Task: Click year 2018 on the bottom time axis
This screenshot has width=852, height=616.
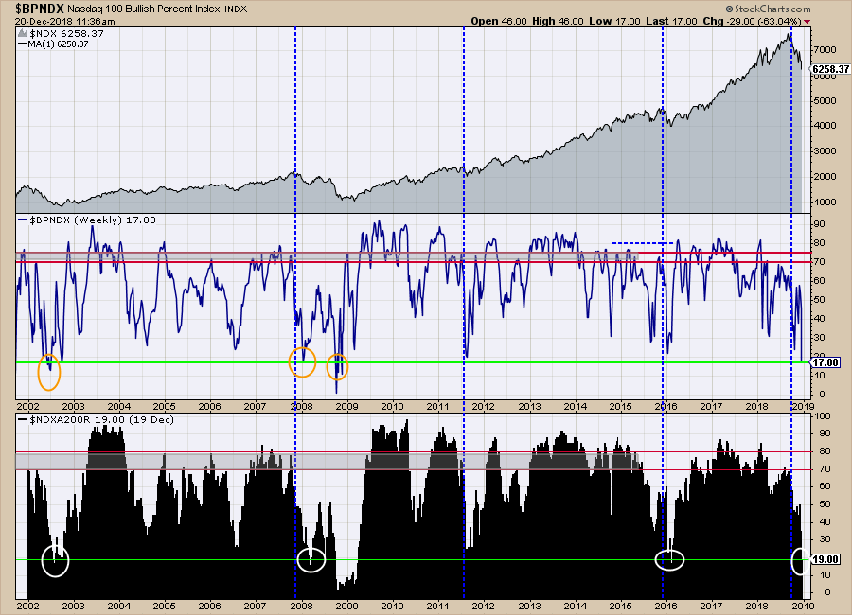Action: (756, 606)
